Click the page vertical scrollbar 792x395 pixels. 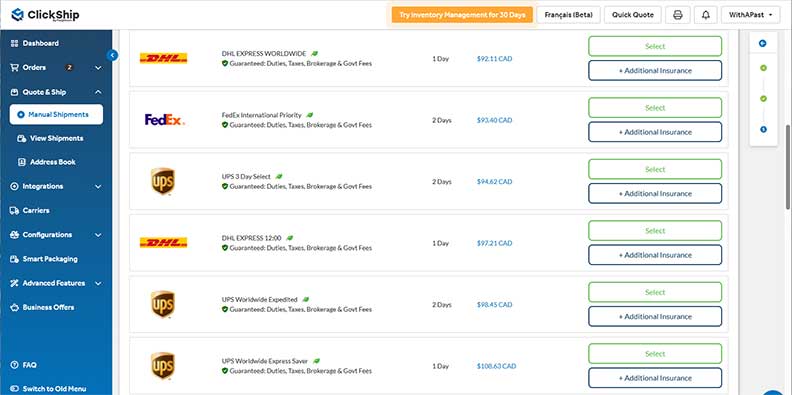click(x=788, y=167)
